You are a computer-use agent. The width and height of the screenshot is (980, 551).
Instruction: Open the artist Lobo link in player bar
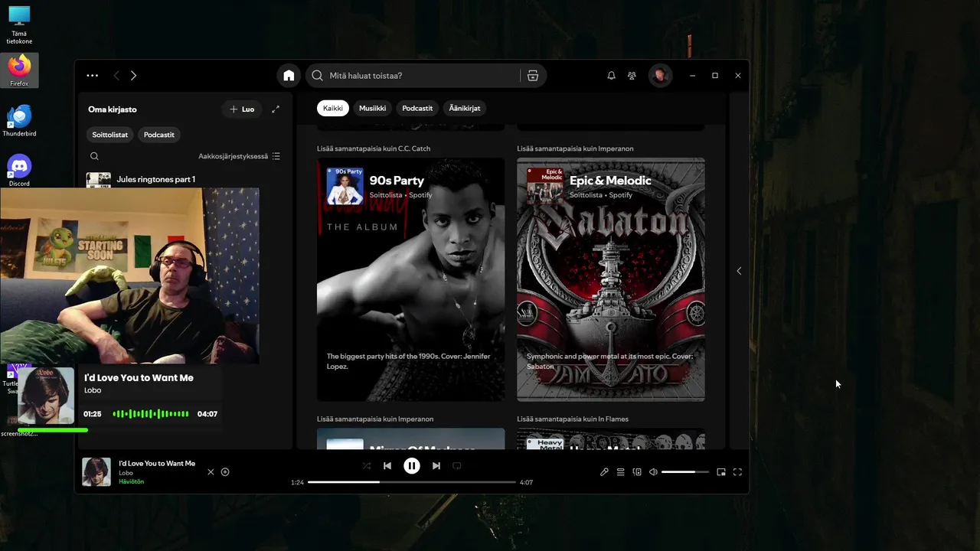126,473
